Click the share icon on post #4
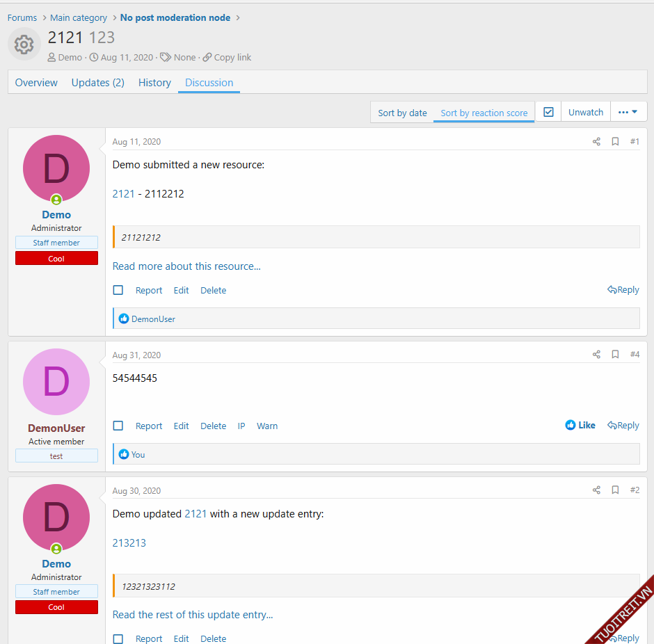This screenshot has width=654, height=644. coord(596,355)
